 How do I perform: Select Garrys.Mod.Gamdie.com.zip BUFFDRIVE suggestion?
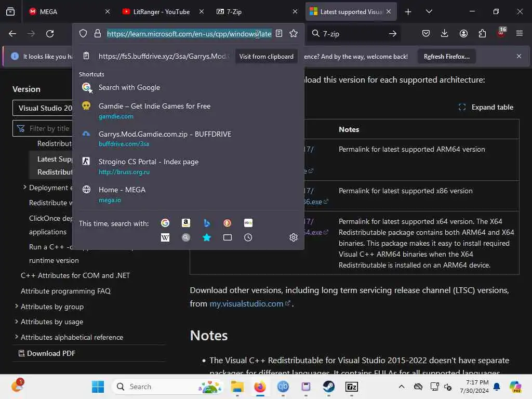pyautogui.click(x=188, y=139)
